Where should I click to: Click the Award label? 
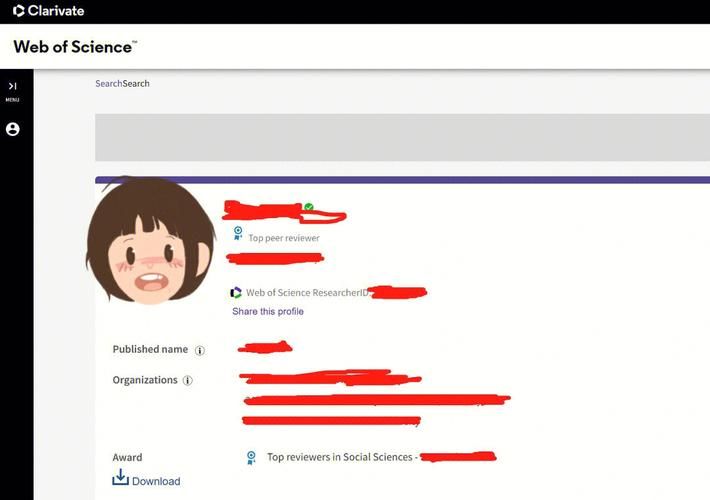[x=127, y=457]
